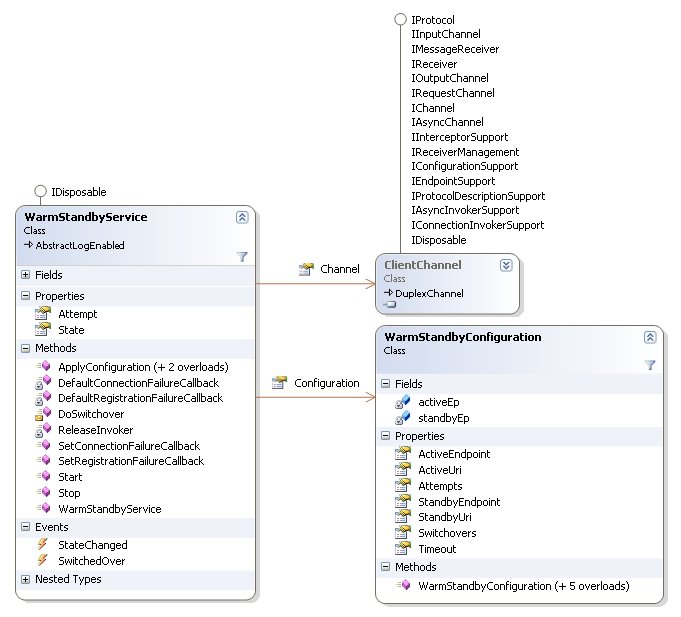Collapse the WarmStandbyConfiguration class shape

click(x=650, y=338)
